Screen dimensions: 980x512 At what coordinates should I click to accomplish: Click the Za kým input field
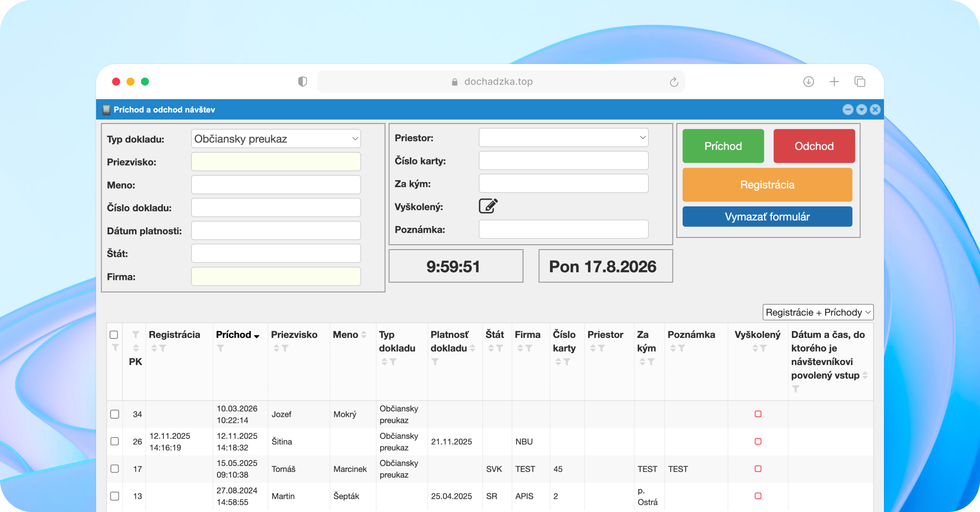click(563, 184)
